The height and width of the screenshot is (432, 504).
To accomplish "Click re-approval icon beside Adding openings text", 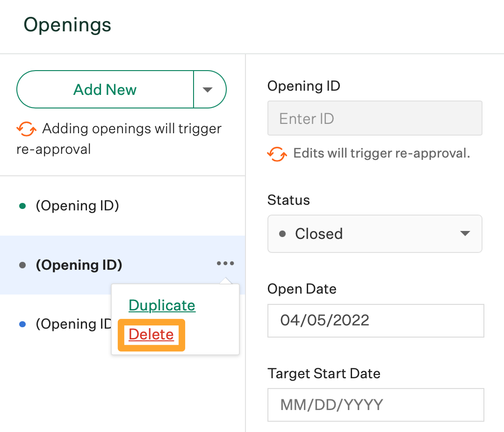I will [26, 129].
